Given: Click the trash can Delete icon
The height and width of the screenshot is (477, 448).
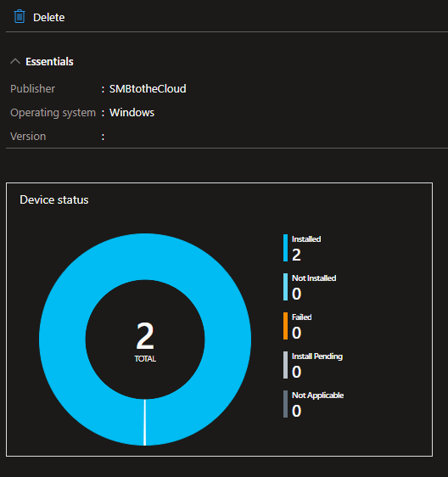Looking at the screenshot, I should 20,16.
